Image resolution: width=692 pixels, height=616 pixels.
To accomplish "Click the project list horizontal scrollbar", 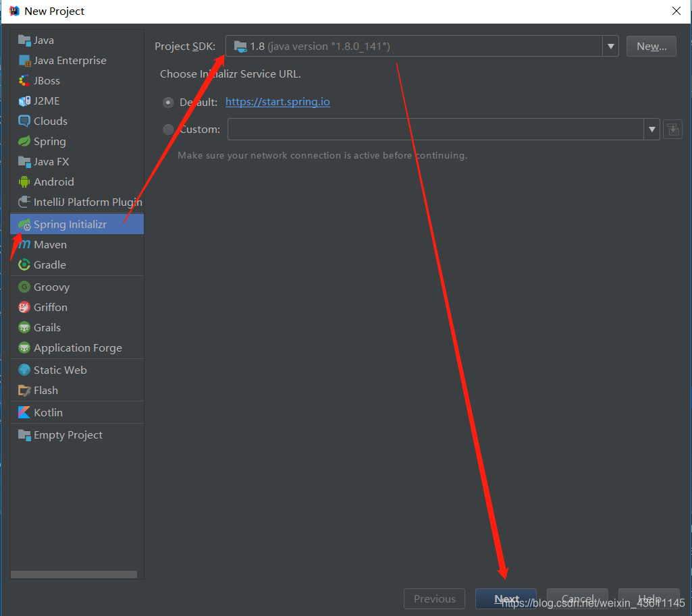I will [x=74, y=575].
